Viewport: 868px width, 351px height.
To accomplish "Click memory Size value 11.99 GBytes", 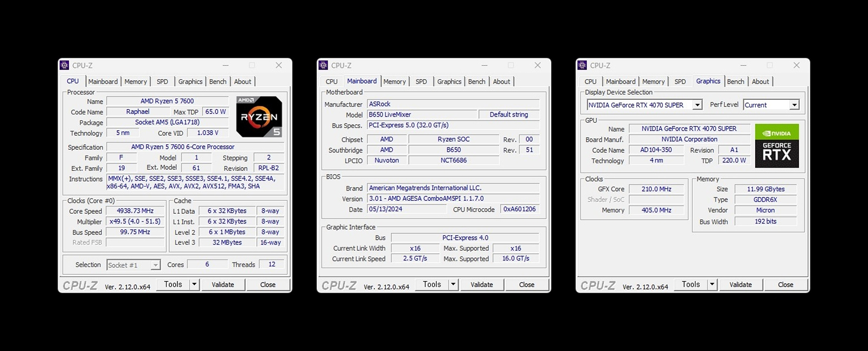I will [x=765, y=189].
